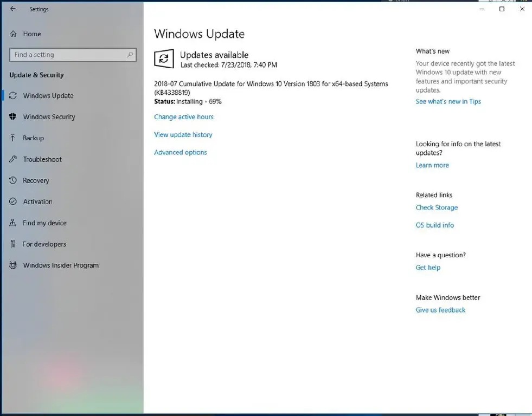Click the Related links heading

pyautogui.click(x=434, y=195)
